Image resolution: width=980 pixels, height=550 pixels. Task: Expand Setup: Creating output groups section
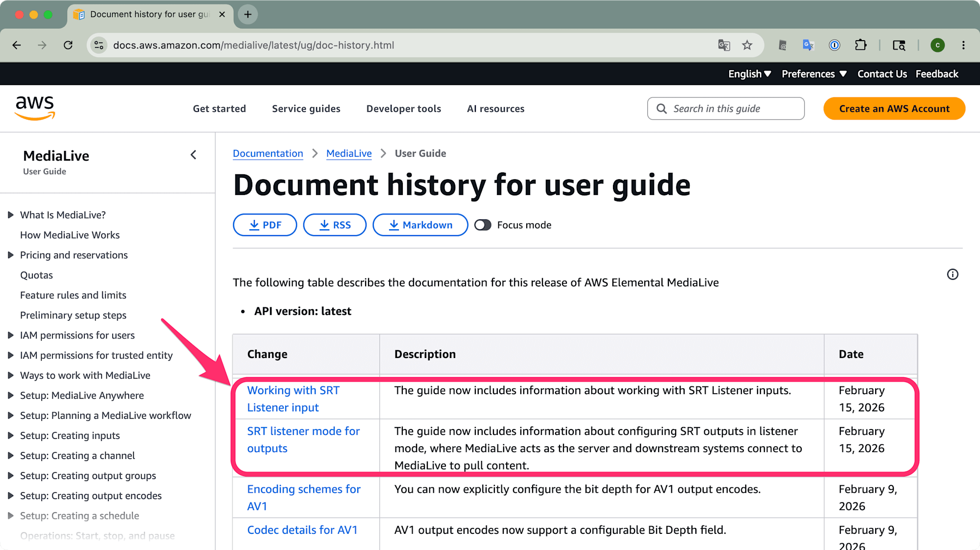tap(10, 476)
